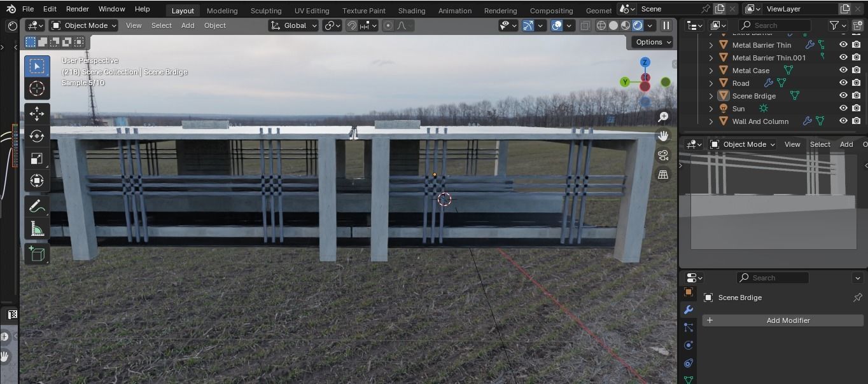The width and height of the screenshot is (868, 384).
Task: Open the pivot point dropdown
Action: 333,25
